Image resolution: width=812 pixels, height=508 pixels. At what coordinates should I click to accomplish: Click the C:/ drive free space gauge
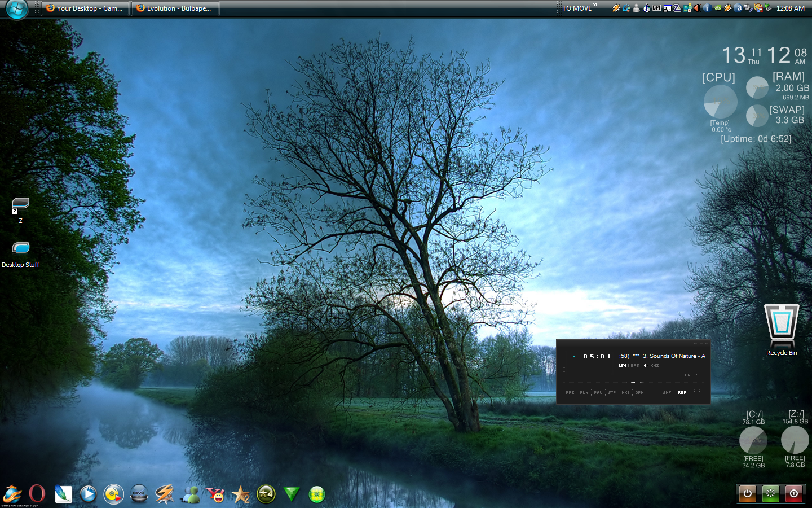(753, 440)
